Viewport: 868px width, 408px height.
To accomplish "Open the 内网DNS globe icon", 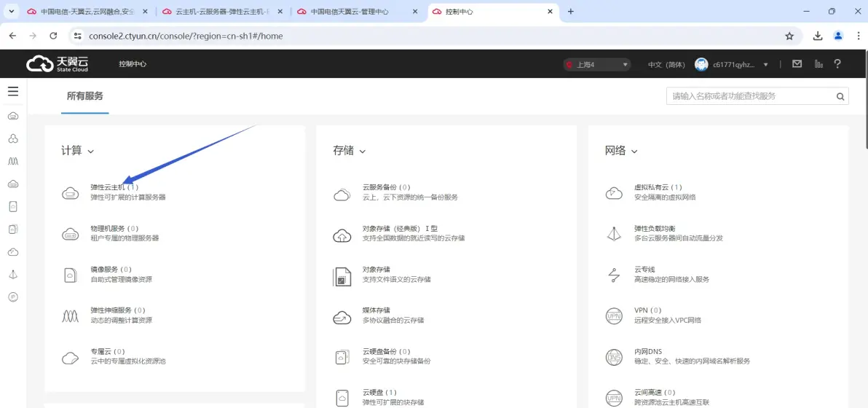I will pos(614,357).
